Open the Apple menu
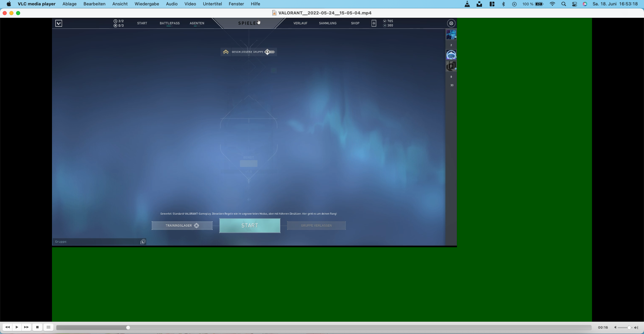The image size is (644, 334). coord(9,4)
